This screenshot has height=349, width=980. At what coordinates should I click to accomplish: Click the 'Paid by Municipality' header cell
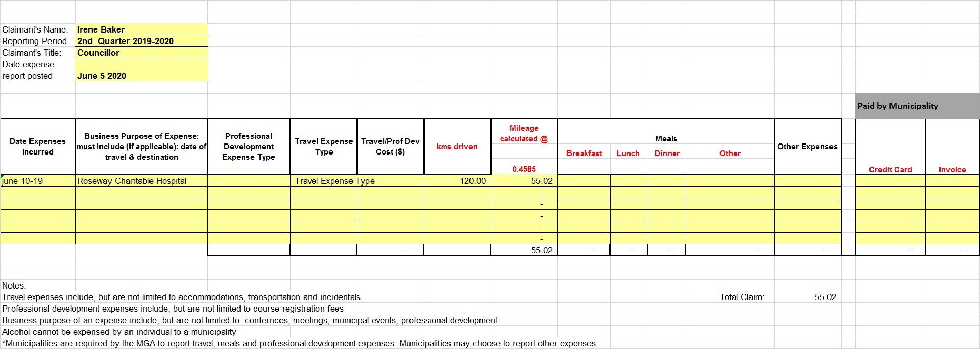(917, 106)
